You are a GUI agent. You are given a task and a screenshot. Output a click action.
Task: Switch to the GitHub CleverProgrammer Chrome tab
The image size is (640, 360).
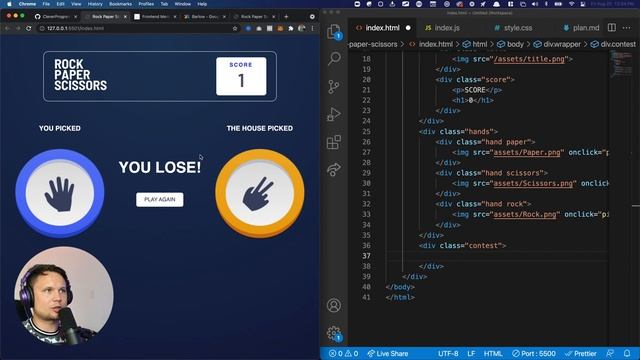[56, 17]
